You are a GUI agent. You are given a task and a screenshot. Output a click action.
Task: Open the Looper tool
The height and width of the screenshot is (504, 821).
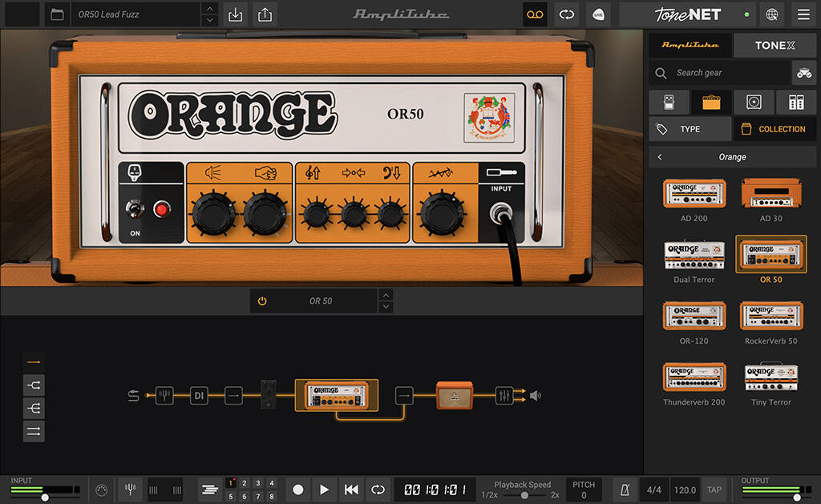(534, 14)
